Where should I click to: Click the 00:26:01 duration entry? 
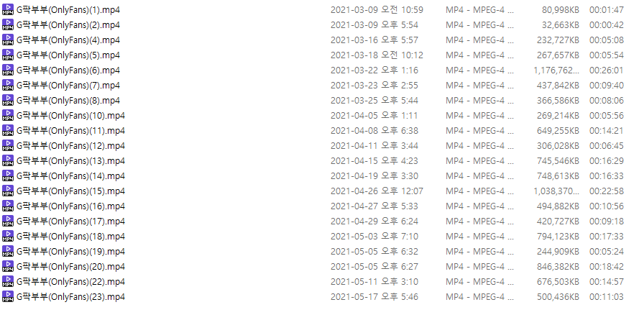(606, 70)
